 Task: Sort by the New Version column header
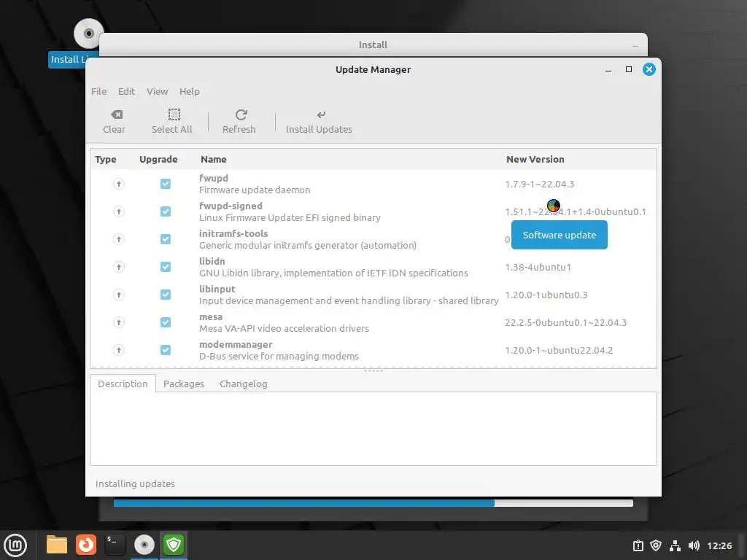pos(535,160)
